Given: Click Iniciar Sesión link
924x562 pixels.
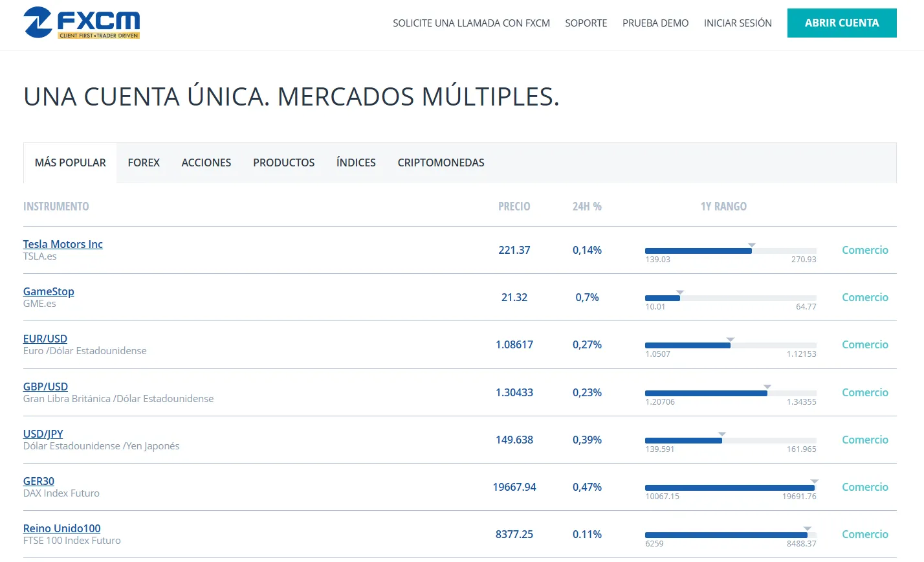Looking at the screenshot, I should click(738, 23).
